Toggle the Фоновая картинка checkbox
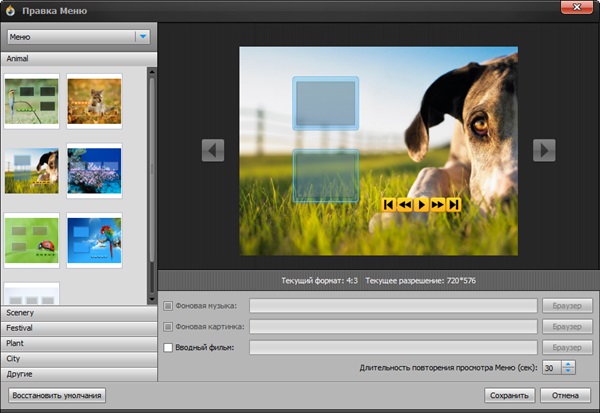 [168, 327]
